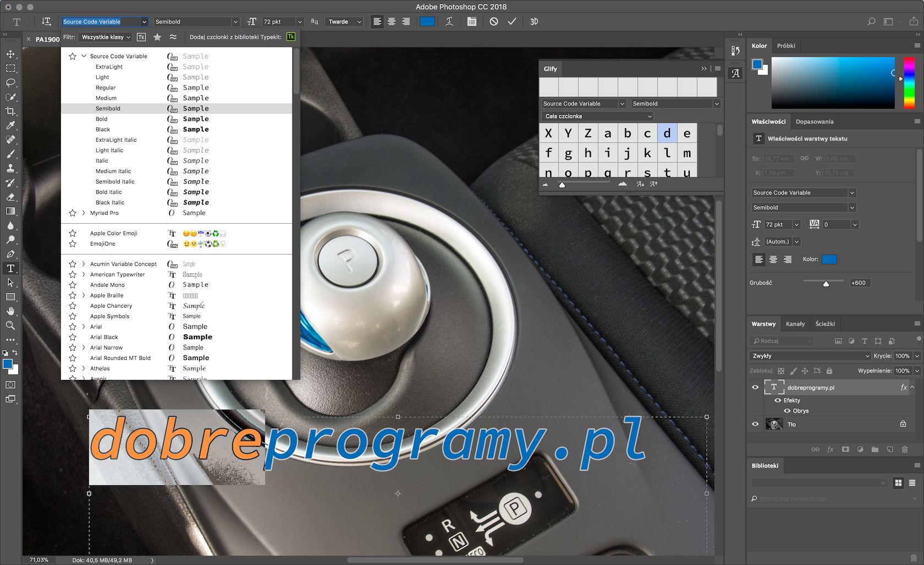
Task: Open the Wszystkie klasy filter dropdown
Action: pos(105,37)
